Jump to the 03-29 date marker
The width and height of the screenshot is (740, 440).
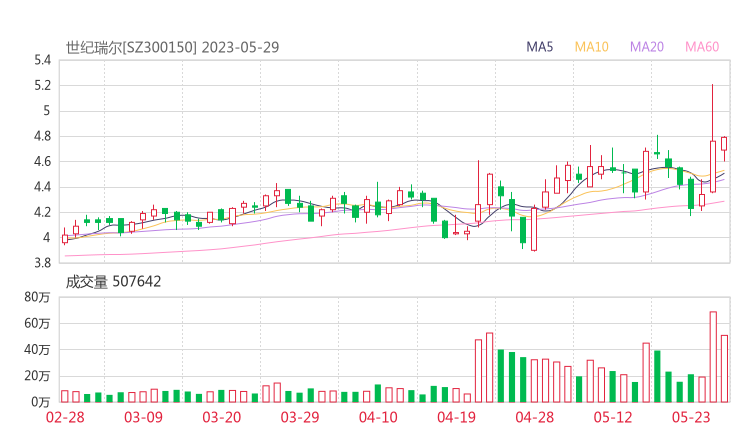click(x=299, y=418)
